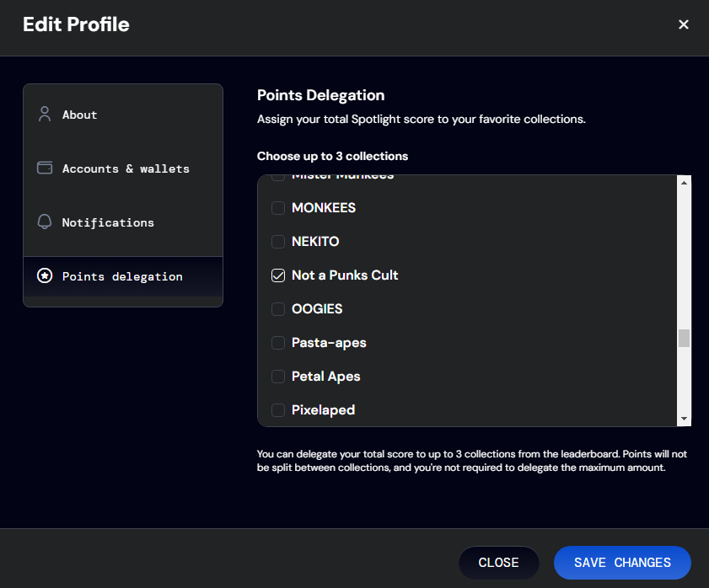Image resolution: width=709 pixels, height=588 pixels.
Task: Click the Petal Apes label text
Action: click(x=325, y=377)
